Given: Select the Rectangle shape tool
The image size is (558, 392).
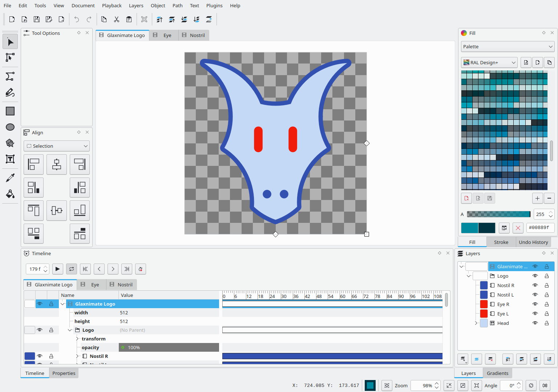Looking at the screenshot, I should [10, 111].
